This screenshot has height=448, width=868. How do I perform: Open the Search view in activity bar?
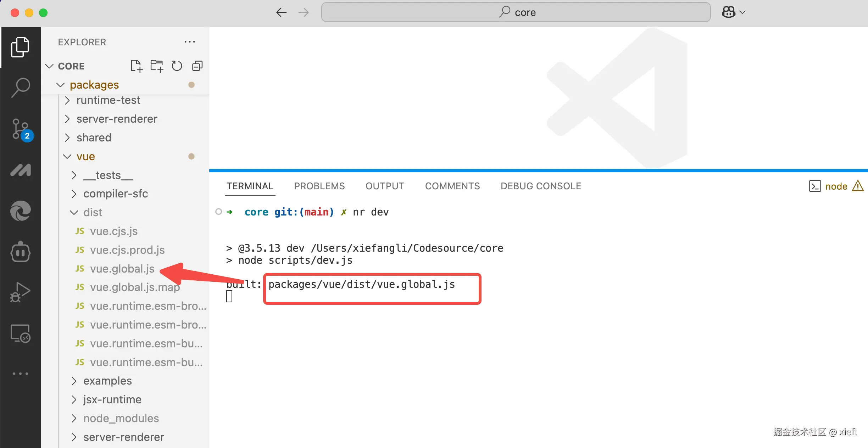(20, 87)
